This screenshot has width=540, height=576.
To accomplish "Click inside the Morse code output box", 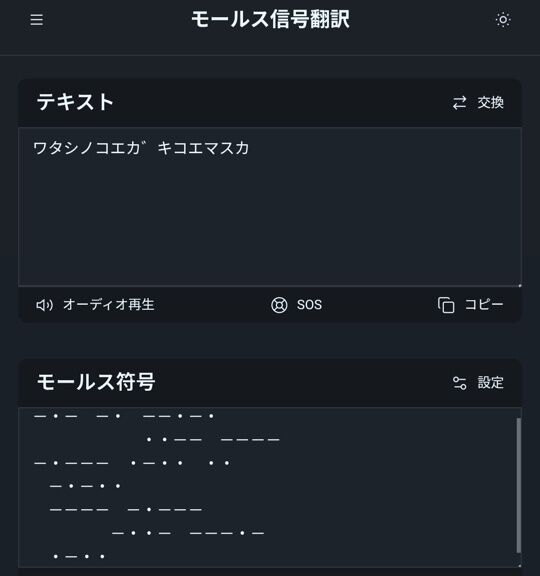I will [267, 487].
